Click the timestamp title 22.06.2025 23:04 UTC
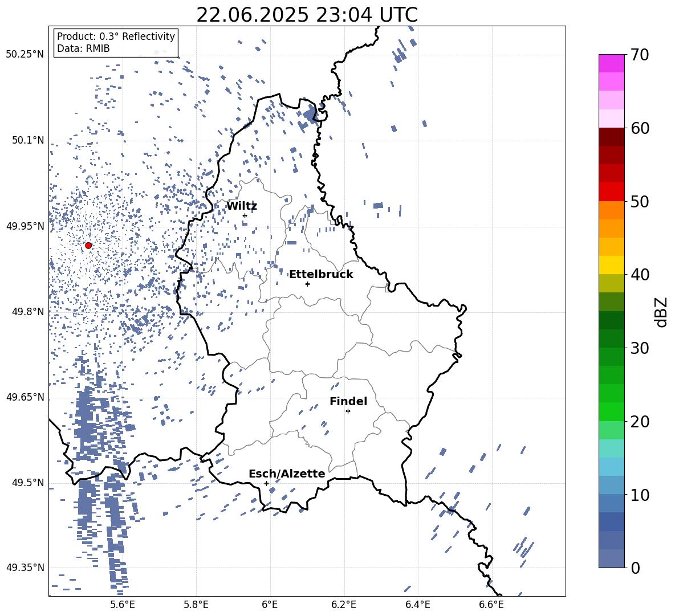The height and width of the screenshot is (616, 675). pos(307,15)
